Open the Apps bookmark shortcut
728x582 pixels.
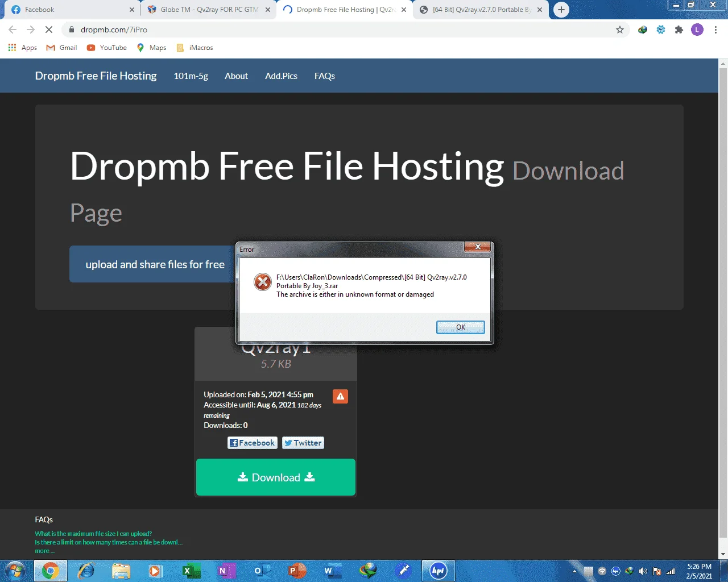click(x=23, y=48)
